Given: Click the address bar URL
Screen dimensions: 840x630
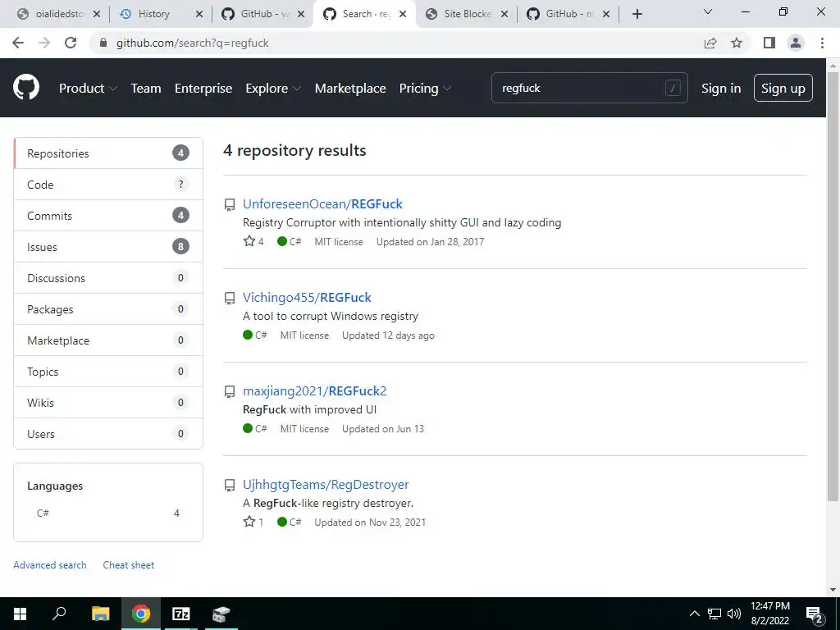Looking at the screenshot, I should (x=192, y=43).
